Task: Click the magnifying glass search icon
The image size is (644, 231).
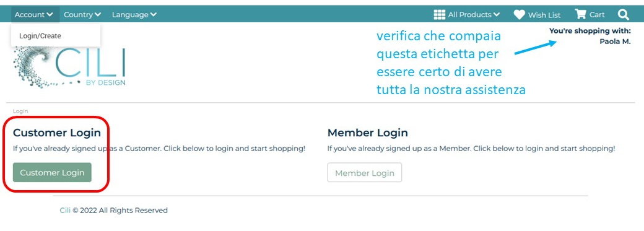Action: (623, 15)
